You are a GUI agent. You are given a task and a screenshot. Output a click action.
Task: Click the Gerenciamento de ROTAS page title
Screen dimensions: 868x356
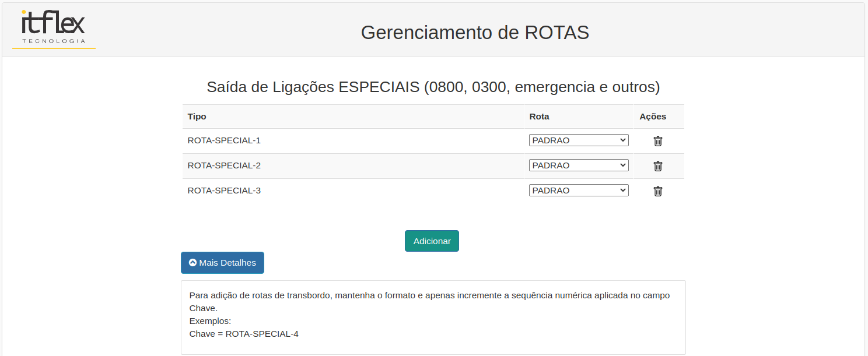coord(475,33)
